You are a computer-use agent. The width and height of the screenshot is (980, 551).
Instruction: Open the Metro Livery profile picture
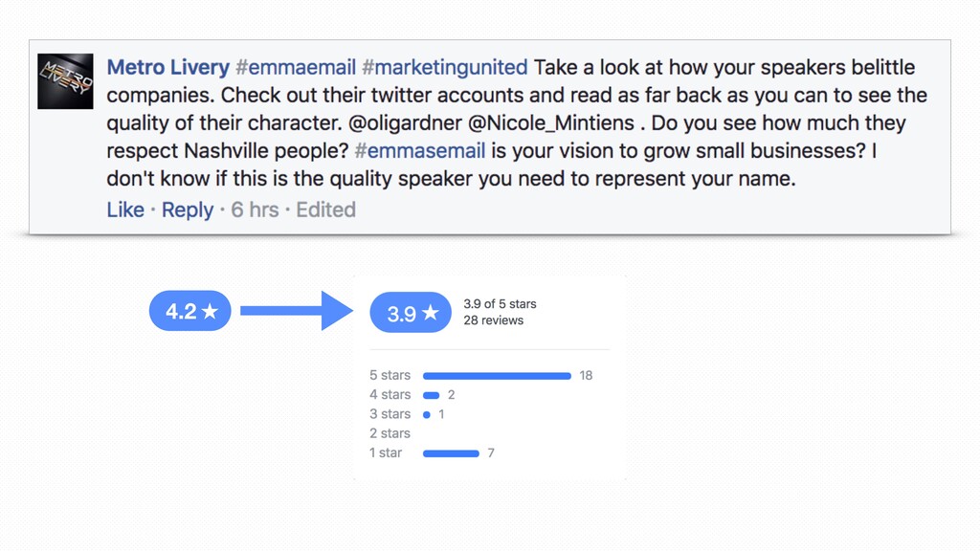65,81
